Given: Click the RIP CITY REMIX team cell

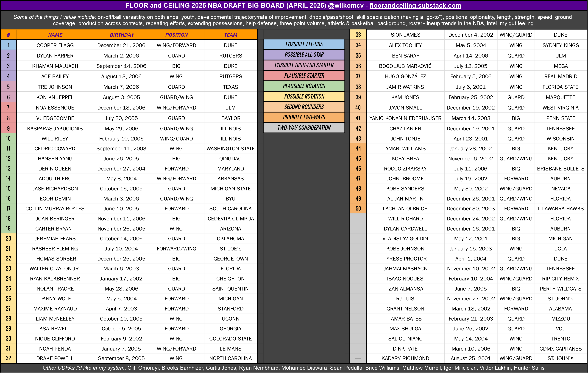Looking at the screenshot, I should point(561,279).
